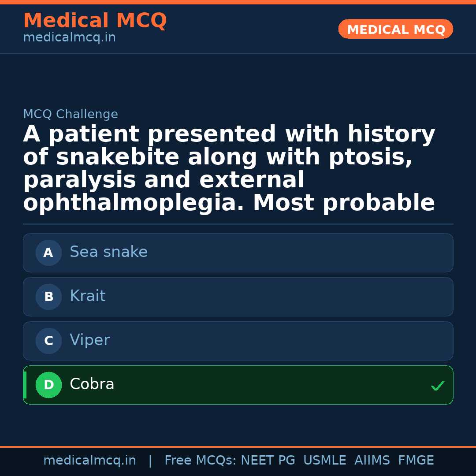Click the MCQ Challenge label
Viewport: 476px width, 476px height.
71,115
